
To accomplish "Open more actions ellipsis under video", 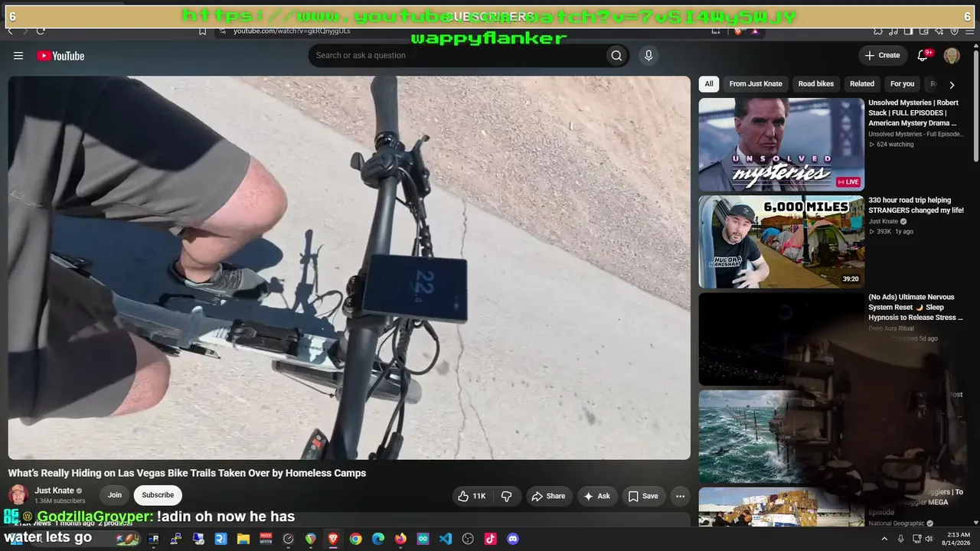I will pyautogui.click(x=680, y=496).
